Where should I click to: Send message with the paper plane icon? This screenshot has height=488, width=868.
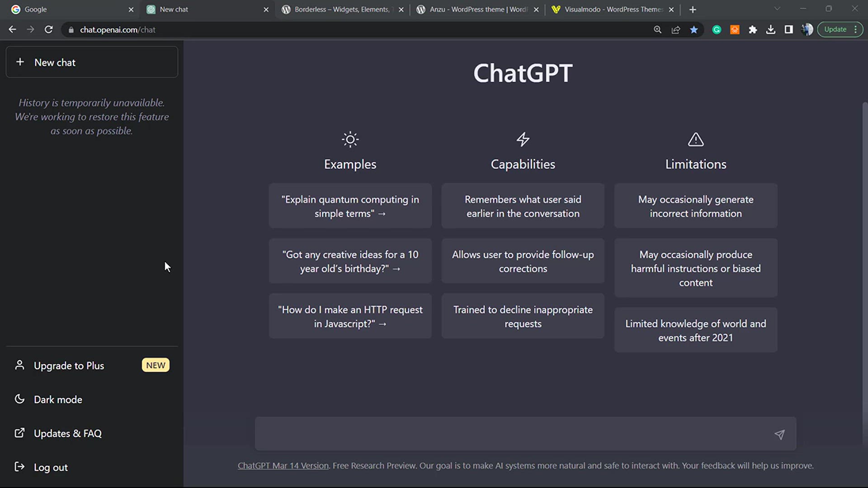(779, 434)
